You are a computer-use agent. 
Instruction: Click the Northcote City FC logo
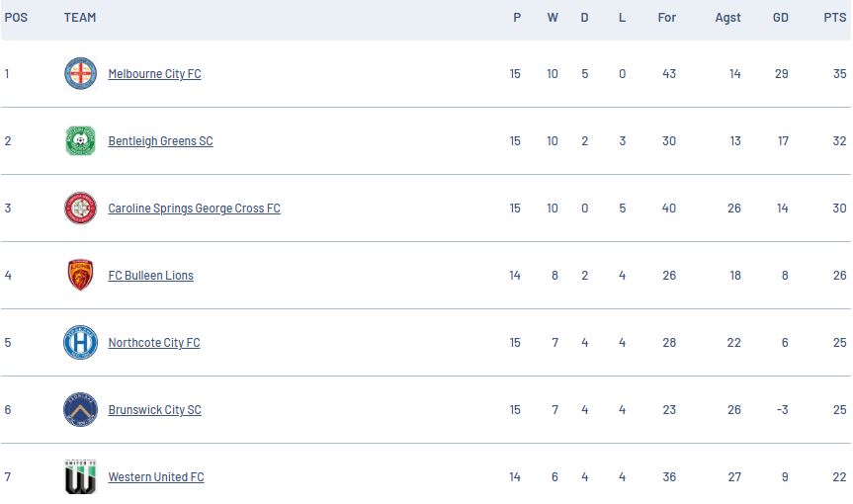tap(80, 343)
